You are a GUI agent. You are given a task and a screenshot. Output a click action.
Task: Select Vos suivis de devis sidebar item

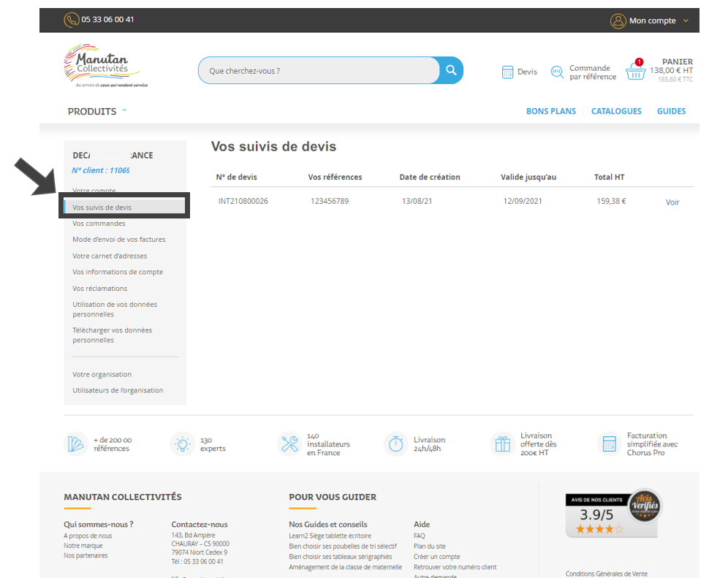pos(102,208)
